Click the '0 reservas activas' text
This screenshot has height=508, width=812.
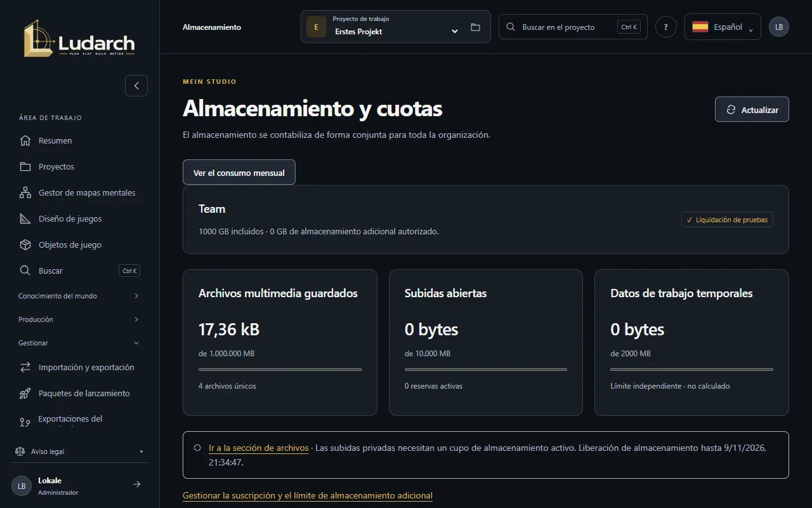tap(433, 386)
